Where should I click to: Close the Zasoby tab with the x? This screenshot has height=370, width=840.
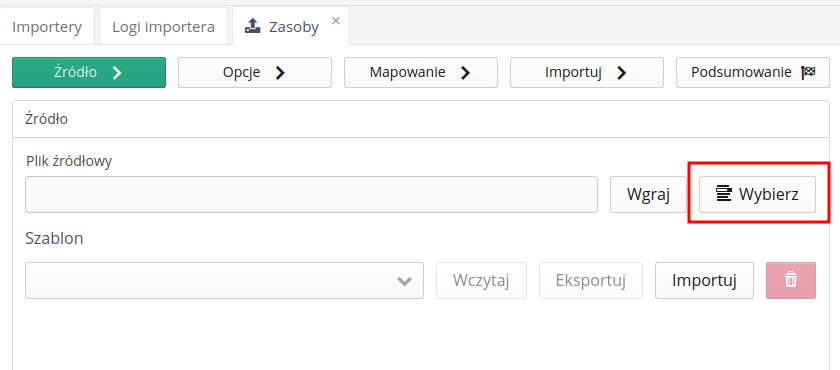336,21
